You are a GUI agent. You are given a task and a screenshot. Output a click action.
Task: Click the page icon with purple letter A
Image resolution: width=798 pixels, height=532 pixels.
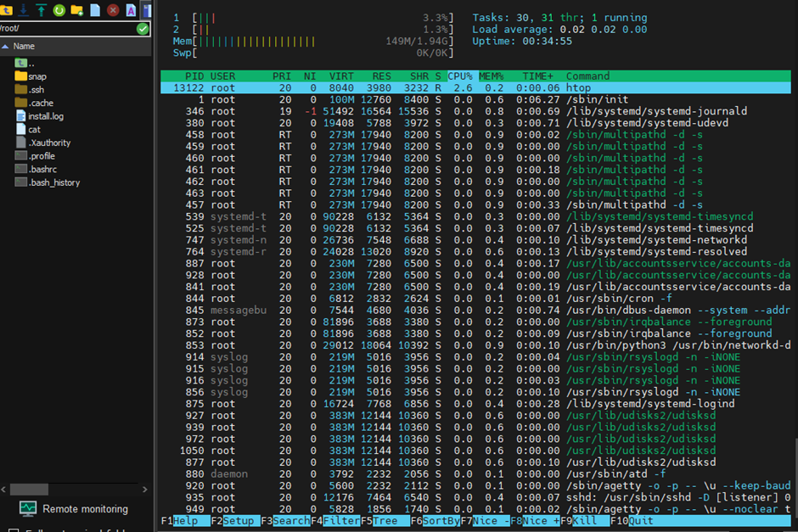[x=131, y=9]
